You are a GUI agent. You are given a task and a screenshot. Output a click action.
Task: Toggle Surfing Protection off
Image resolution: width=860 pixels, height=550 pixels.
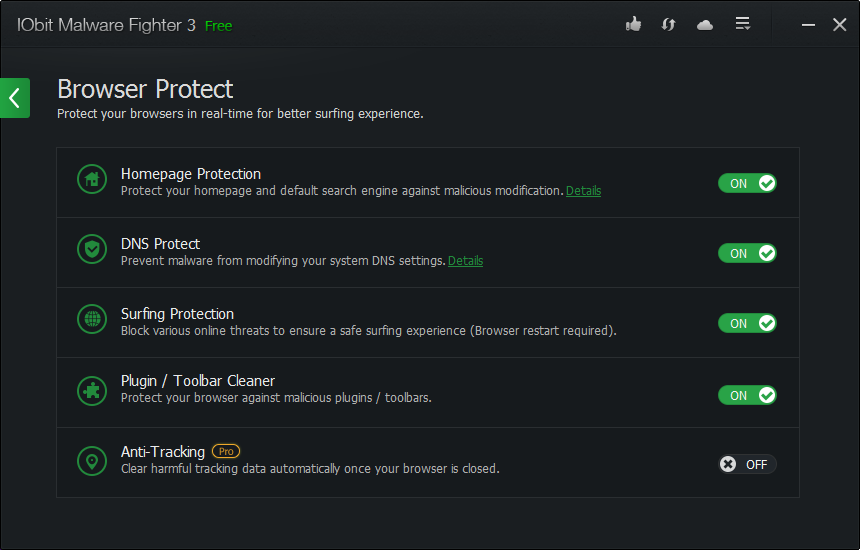coord(748,324)
